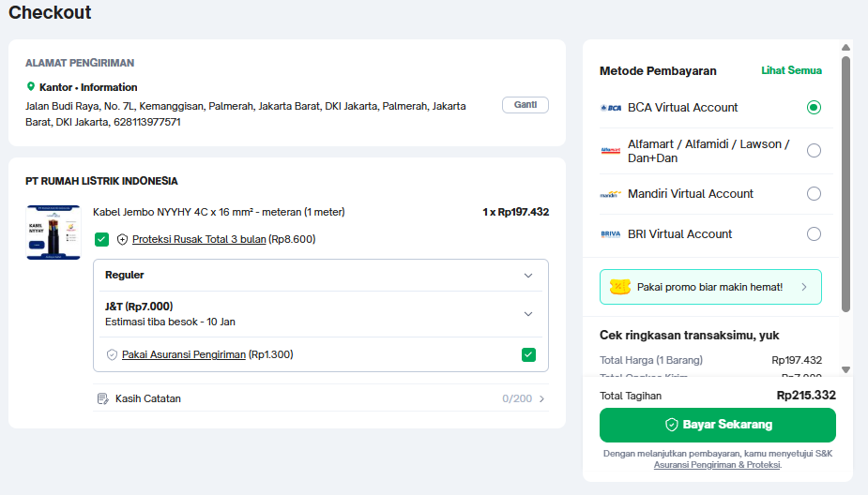Screen dimensions: 868x495
Task: Click the green location pin icon
Action: pos(31,87)
